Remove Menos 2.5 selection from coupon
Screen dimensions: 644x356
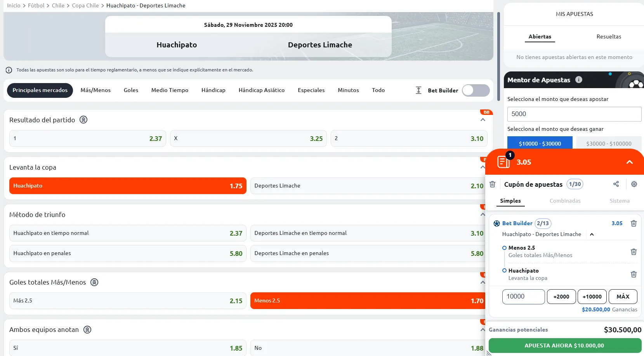(634, 252)
